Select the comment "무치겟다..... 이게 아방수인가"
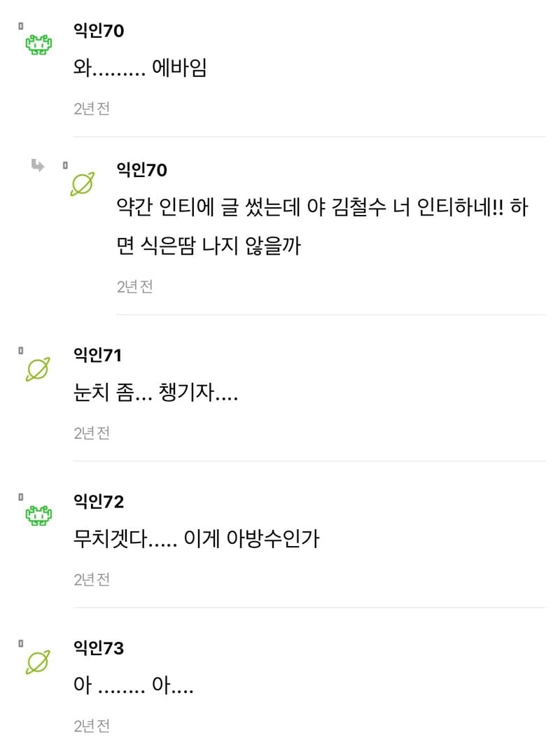The image size is (560, 749). pyautogui.click(x=196, y=540)
